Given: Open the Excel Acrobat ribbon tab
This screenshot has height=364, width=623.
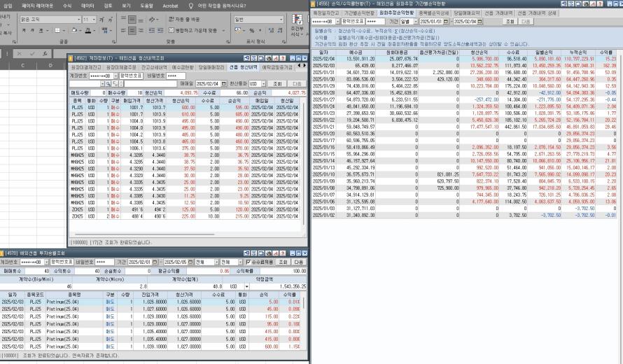Looking at the screenshot, I should [171, 6].
